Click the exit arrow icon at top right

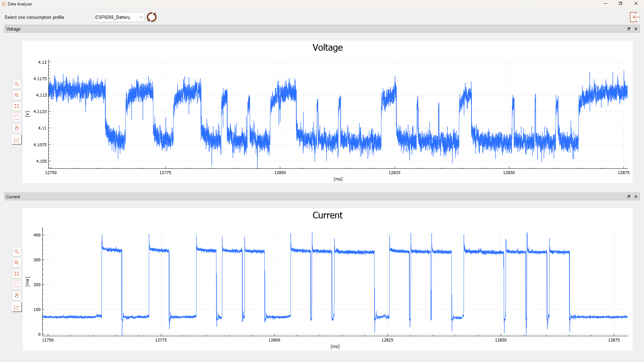(634, 17)
